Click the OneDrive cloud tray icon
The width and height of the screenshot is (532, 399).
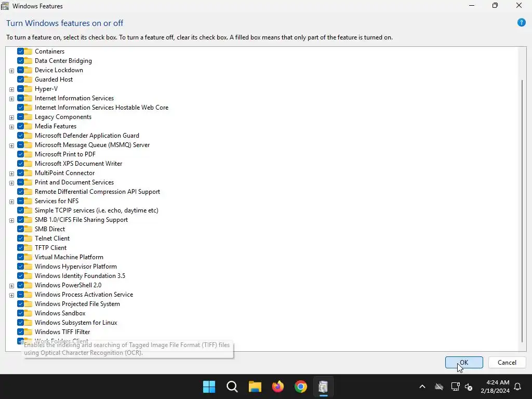tap(439, 387)
